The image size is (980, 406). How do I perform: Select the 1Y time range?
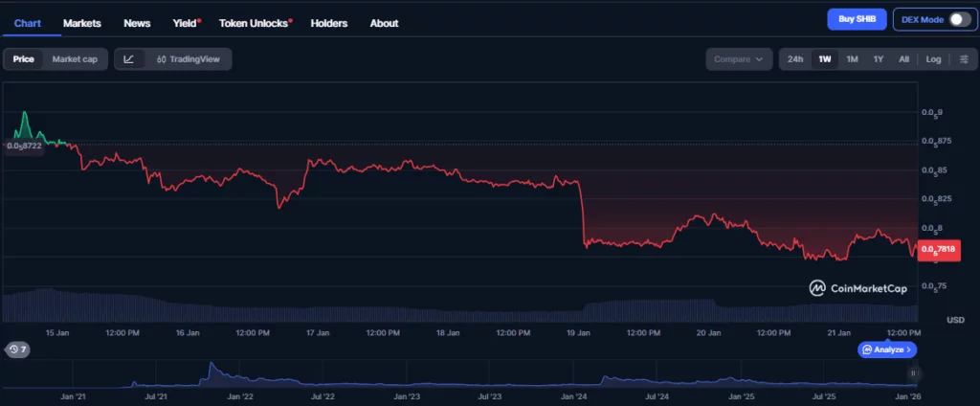(879, 59)
